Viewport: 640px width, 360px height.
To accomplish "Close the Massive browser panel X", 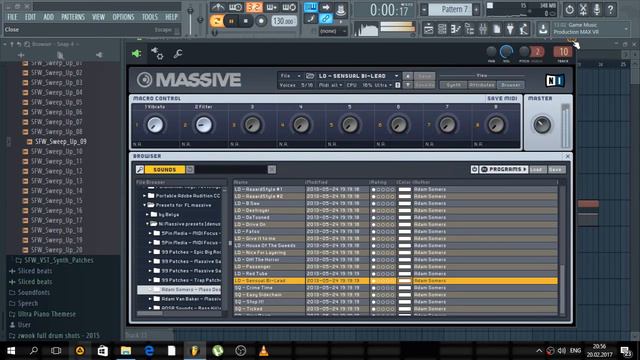I will tap(567, 156).
